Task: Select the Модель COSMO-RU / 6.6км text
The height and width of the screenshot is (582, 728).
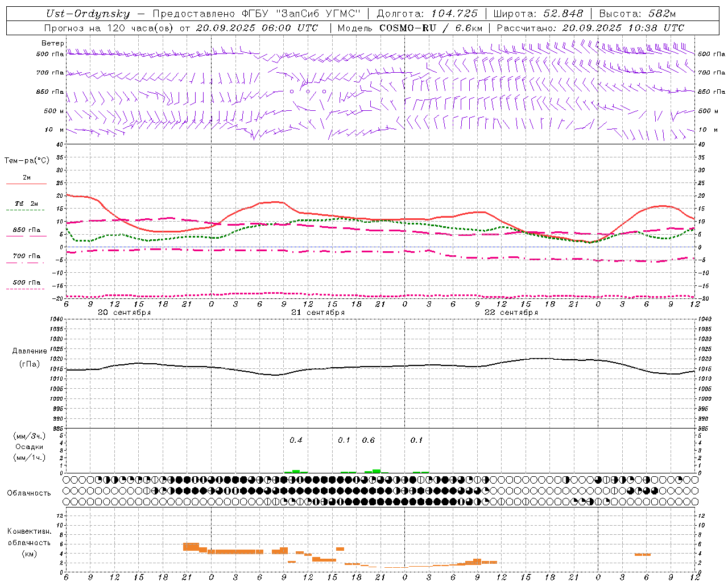Action: [409, 28]
